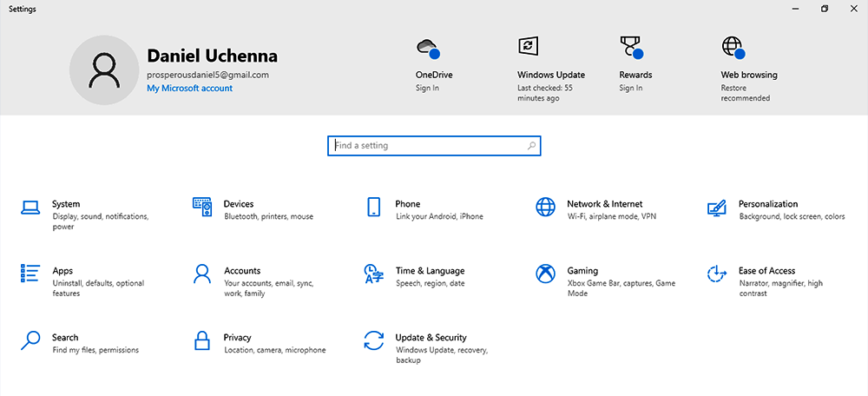Select the Update & Security arrows icon
This screenshot has height=396, width=868.
(373, 340)
